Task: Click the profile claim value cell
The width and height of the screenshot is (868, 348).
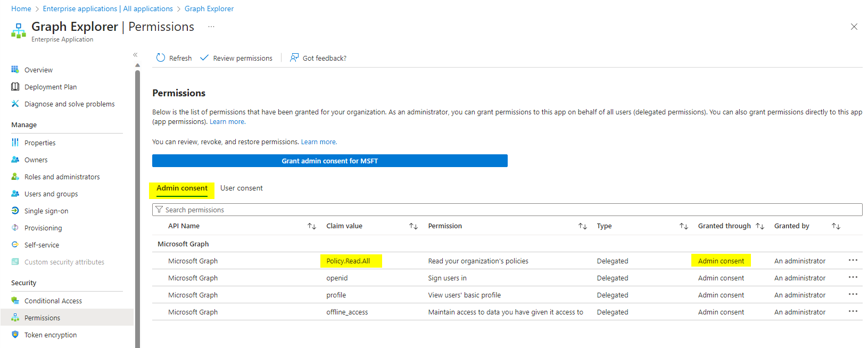Action: [x=336, y=295]
